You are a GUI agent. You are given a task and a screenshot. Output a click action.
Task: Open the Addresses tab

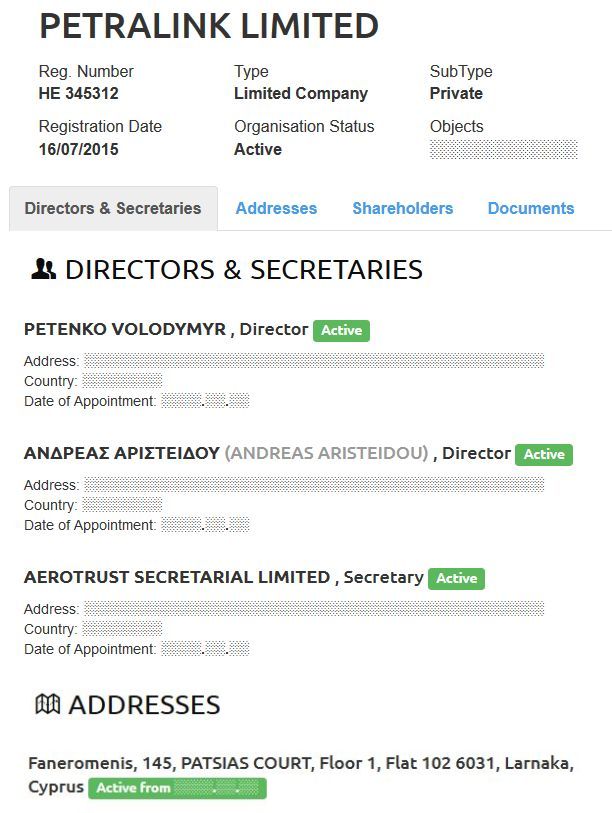(x=276, y=209)
